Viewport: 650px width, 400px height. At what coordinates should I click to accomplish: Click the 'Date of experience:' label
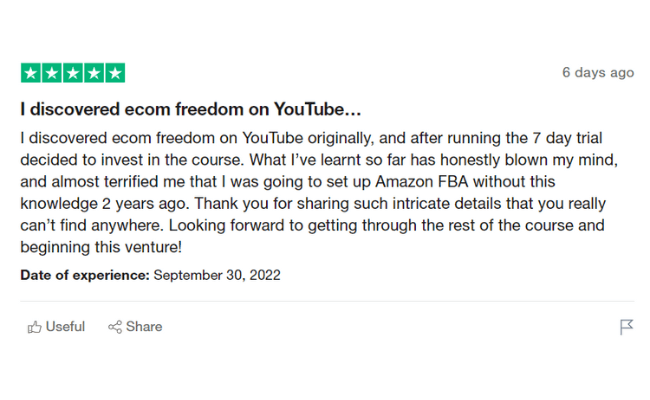(x=85, y=275)
